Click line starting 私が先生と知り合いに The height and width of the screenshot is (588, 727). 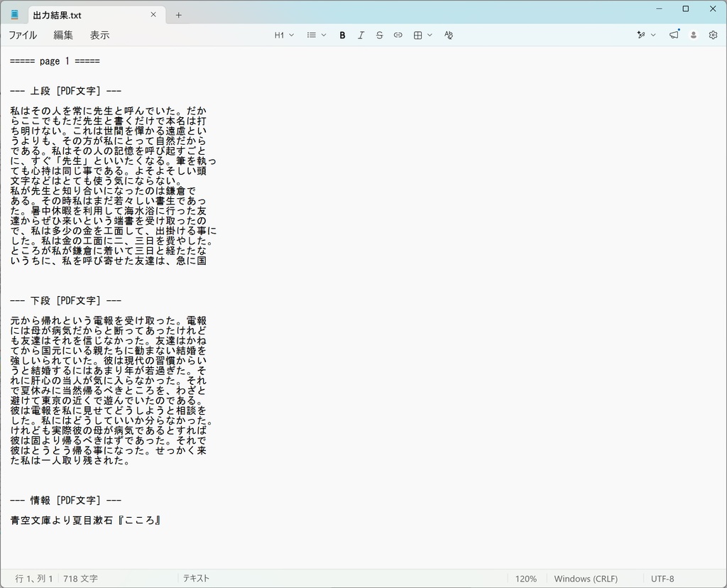pos(103,191)
